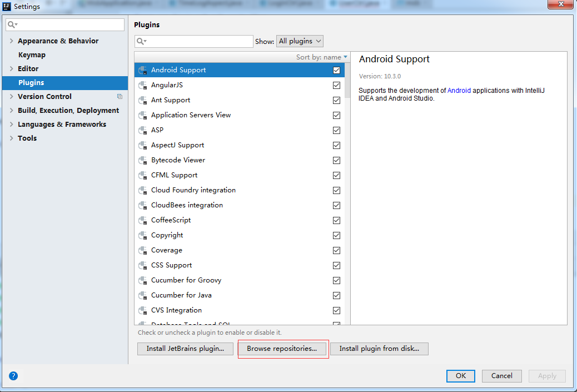Image resolution: width=577 pixels, height=392 pixels.
Task: Click the CoffeeScript plugin icon
Action: (142, 220)
